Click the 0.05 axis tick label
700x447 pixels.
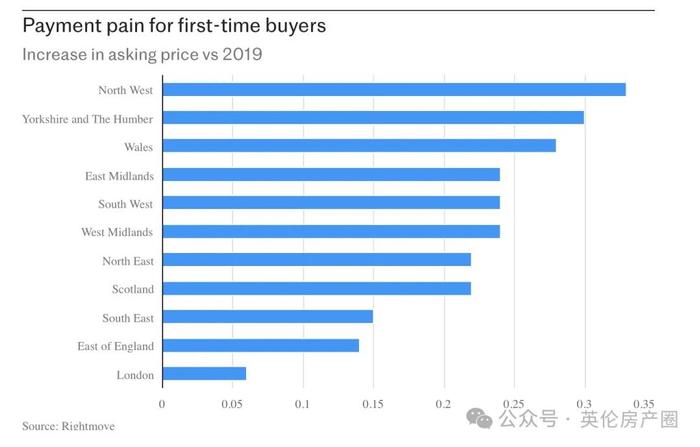232,404
